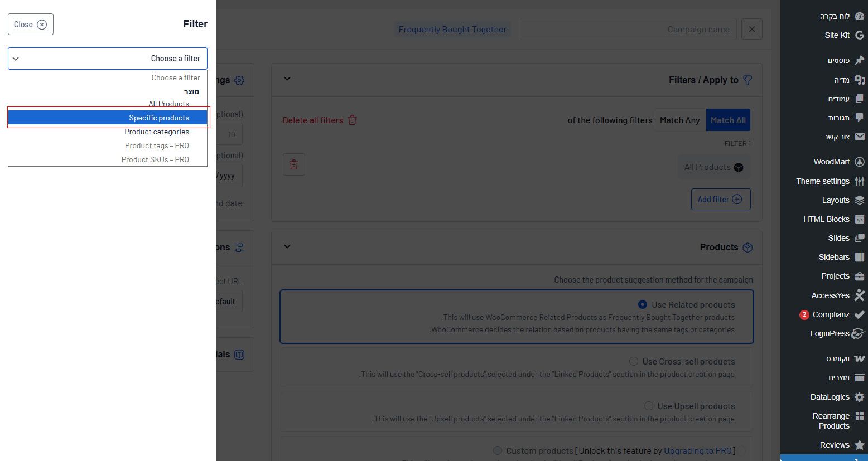The height and width of the screenshot is (461, 868).
Task: Open HTML Blocks in the sidebar
Action: click(x=826, y=219)
